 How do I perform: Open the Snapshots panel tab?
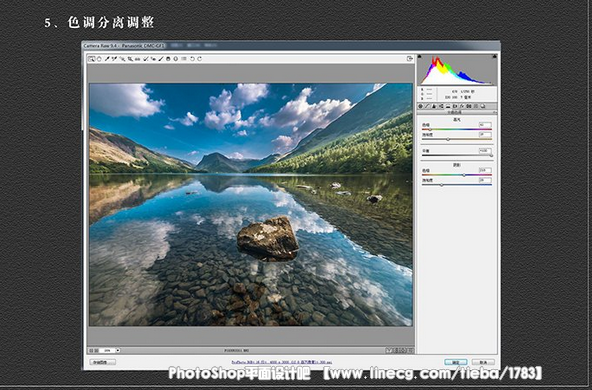click(483, 106)
